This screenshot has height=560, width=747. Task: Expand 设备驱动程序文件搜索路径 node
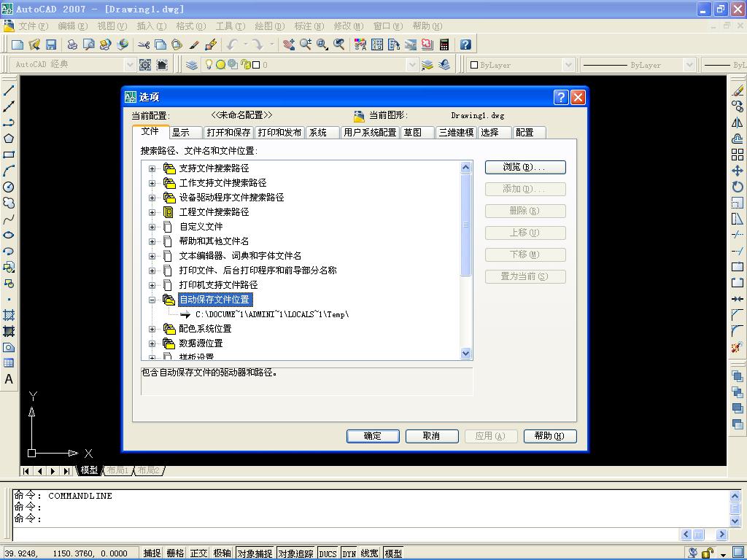click(152, 198)
